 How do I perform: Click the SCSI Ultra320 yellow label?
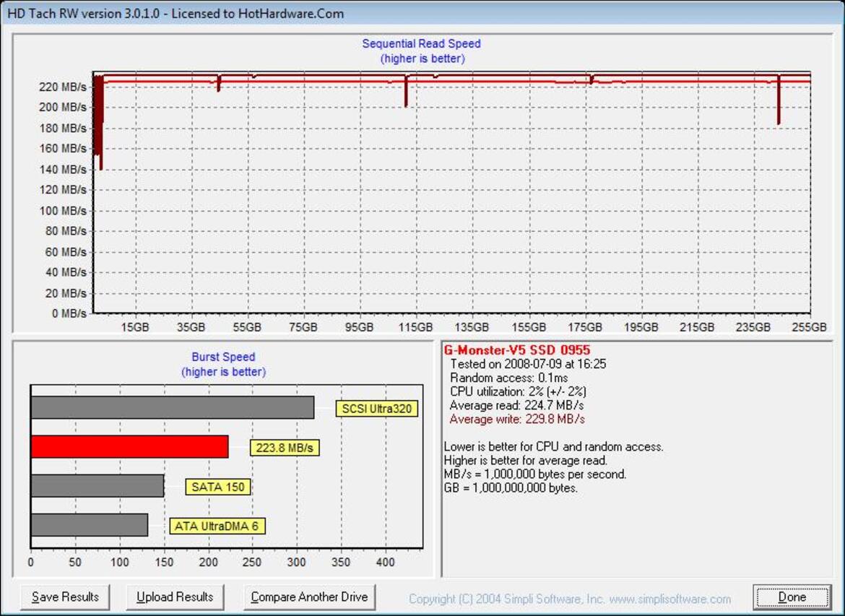(376, 409)
